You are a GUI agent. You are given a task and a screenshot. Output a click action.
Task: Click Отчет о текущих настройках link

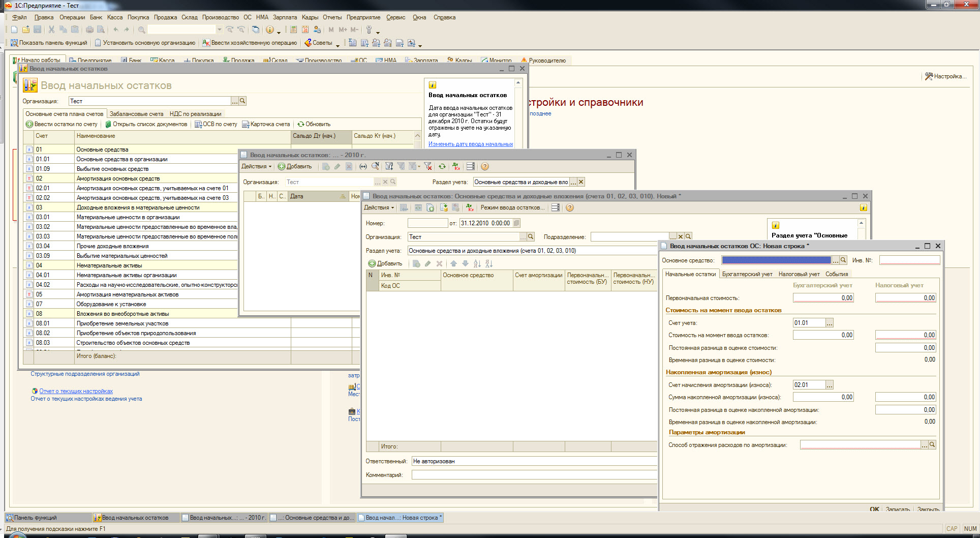tap(76, 391)
